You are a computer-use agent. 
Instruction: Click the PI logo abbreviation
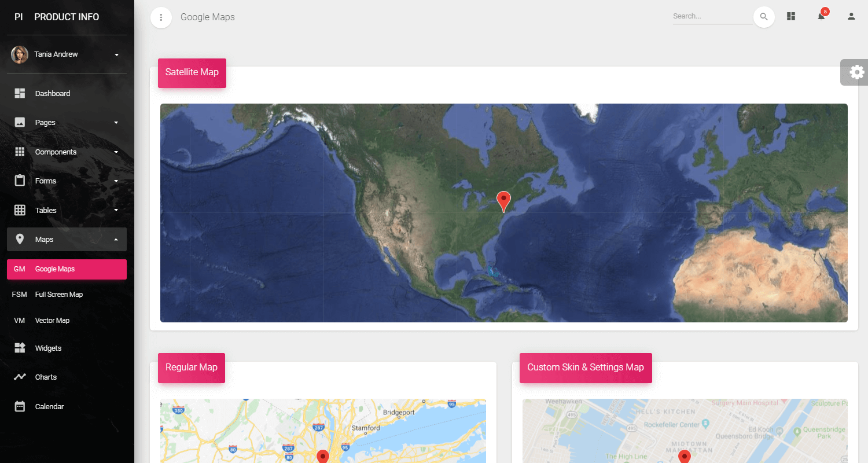click(19, 17)
